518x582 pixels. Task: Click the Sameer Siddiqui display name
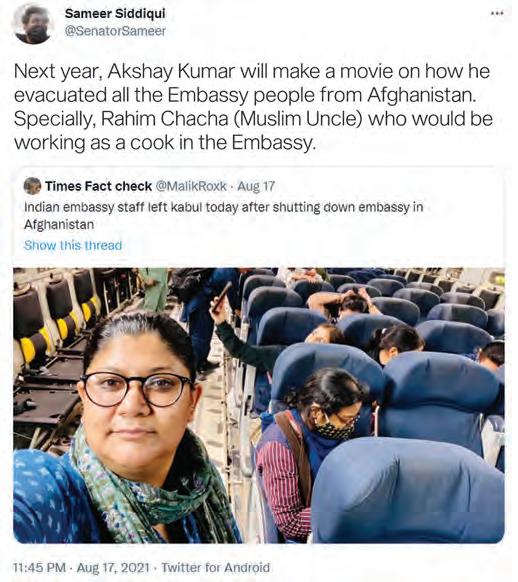tap(115, 14)
